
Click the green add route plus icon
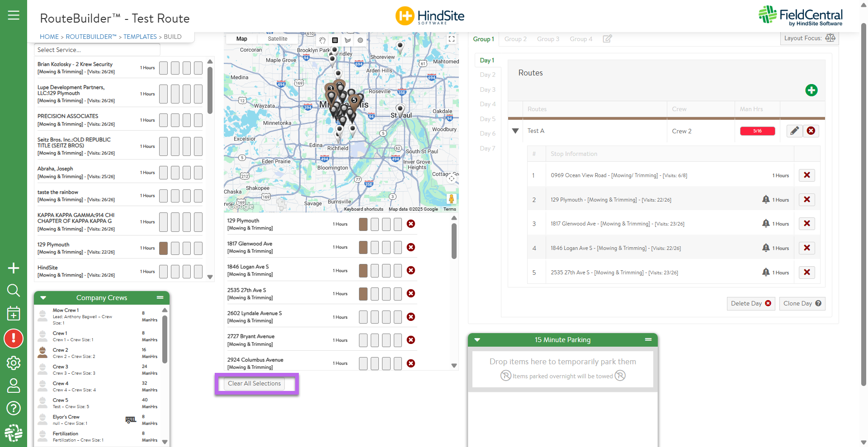coord(811,90)
